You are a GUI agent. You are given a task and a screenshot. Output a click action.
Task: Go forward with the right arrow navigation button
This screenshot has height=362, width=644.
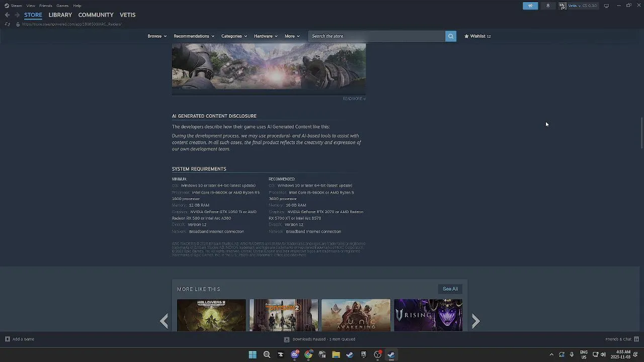click(x=17, y=15)
